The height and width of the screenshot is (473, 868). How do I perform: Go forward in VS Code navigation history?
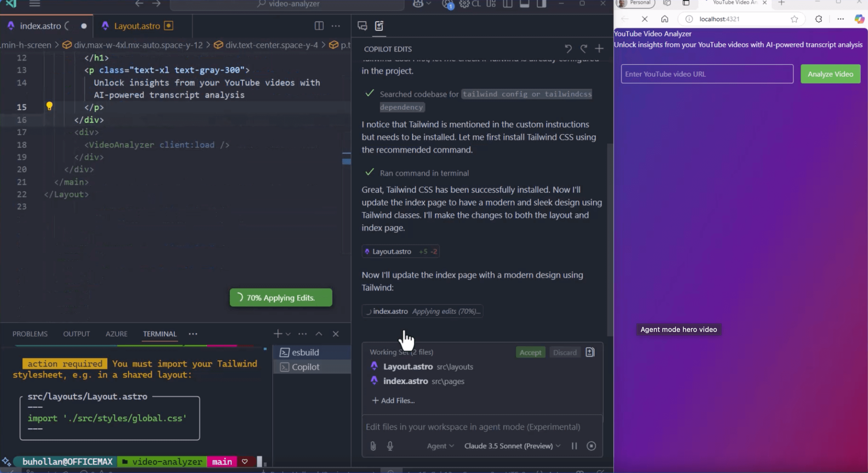coord(156,4)
